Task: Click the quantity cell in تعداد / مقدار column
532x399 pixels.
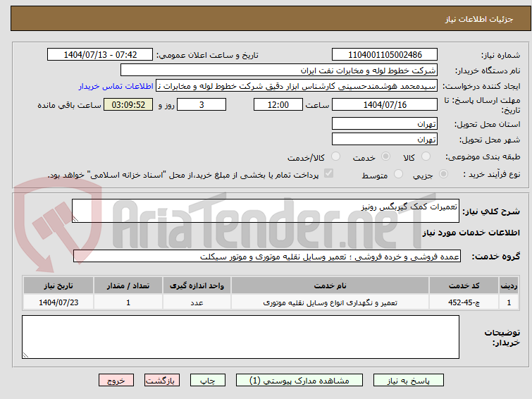Action: click(x=128, y=302)
